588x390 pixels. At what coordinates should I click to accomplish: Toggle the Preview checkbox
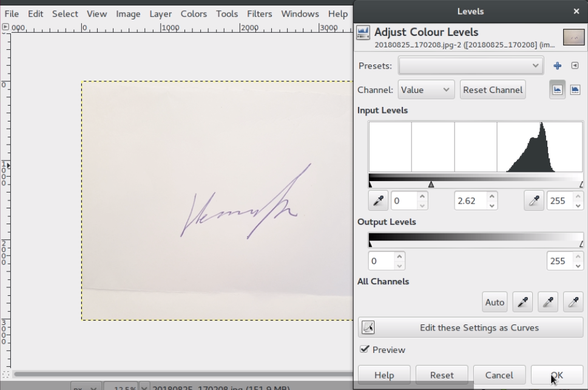[x=364, y=349]
